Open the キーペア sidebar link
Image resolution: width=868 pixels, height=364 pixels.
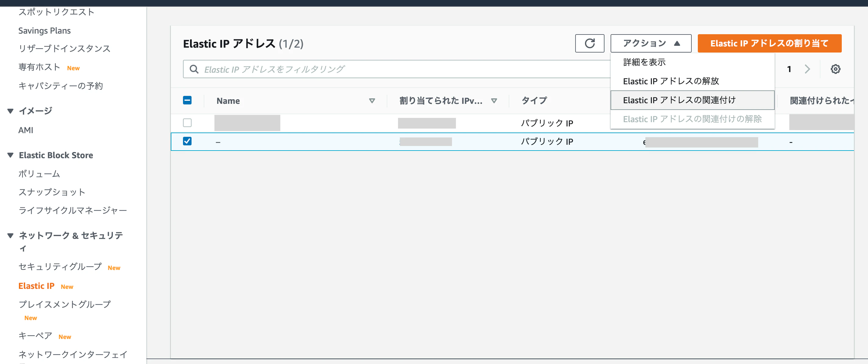35,336
